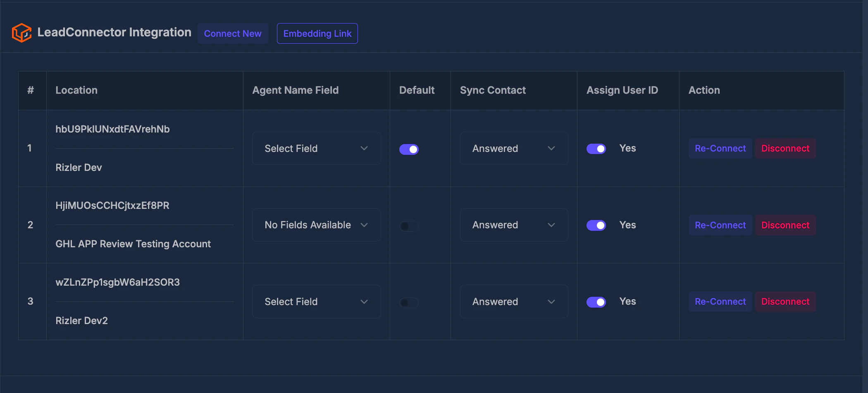
Task: Turn off Assign User ID for GHL APP Review Testing Account
Action: pyautogui.click(x=596, y=225)
